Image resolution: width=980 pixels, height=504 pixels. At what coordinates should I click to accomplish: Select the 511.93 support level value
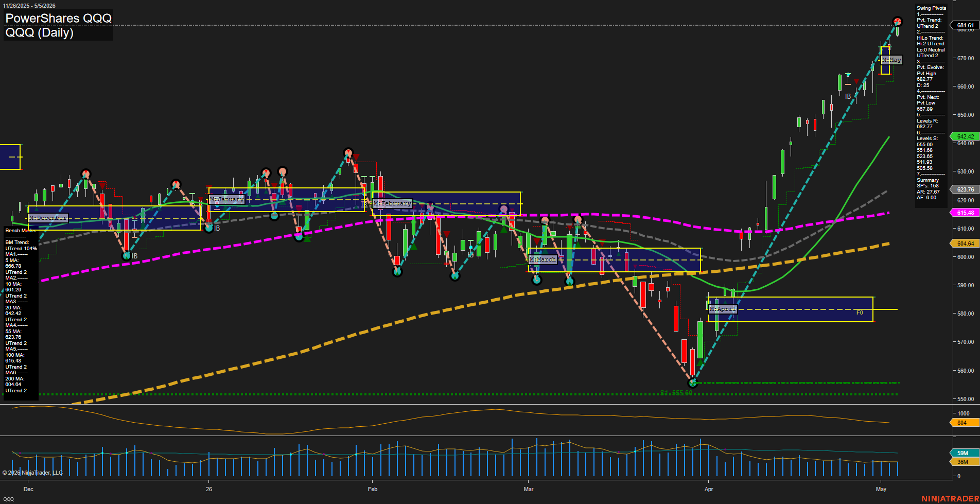point(924,162)
